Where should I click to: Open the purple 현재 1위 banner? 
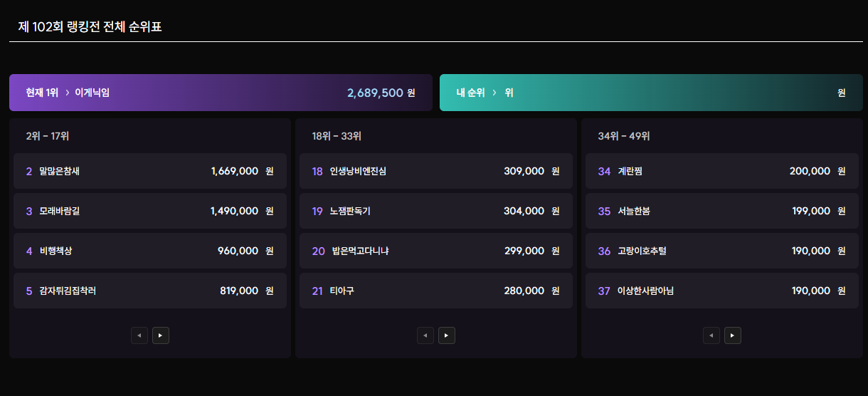click(221, 93)
